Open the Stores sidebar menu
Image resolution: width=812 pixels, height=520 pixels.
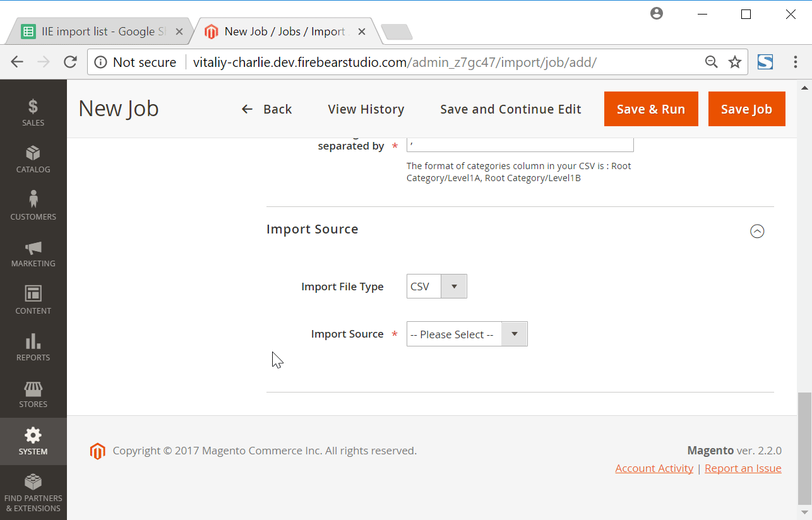coord(33,394)
